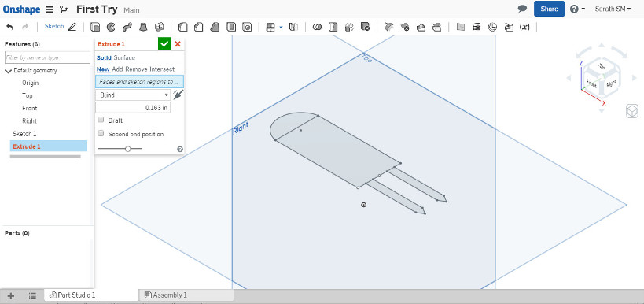The width and height of the screenshot is (644, 304).
Task: Select the Revolve tool
Action: (x=111, y=27)
